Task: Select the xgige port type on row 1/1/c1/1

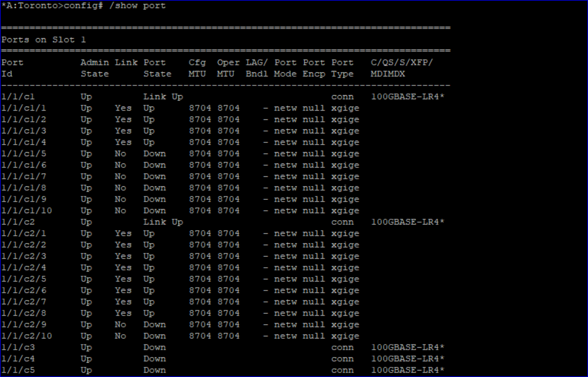Action: coord(345,108)
